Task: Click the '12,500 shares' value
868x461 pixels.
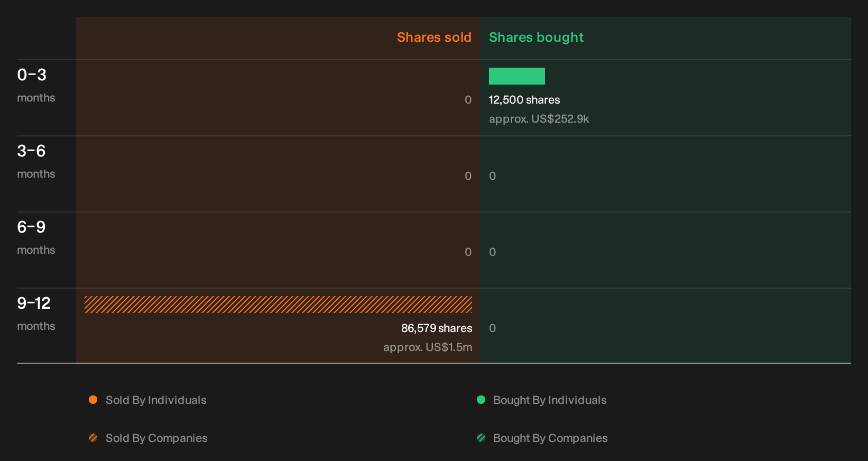Action: (x=524, y=100)
